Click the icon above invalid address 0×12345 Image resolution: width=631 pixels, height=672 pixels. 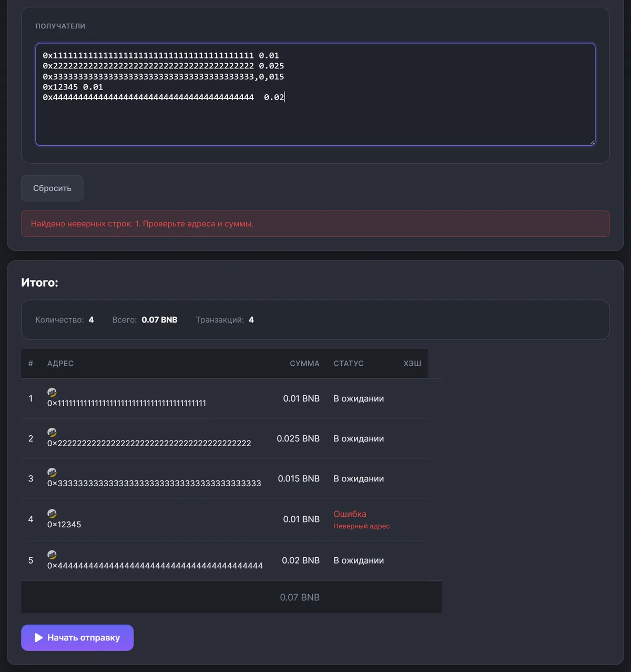click(52, 513)
